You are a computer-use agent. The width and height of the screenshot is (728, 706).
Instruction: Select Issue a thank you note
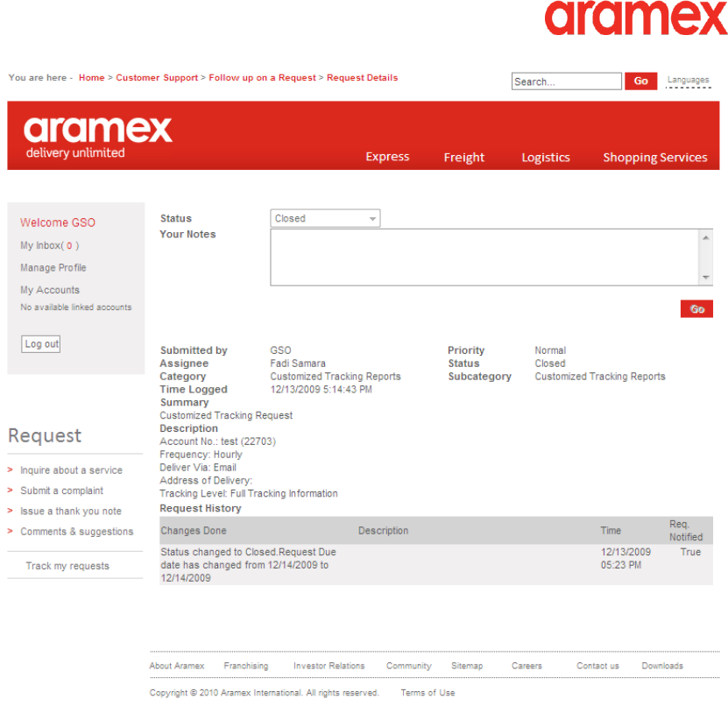(x=71, y=511)
